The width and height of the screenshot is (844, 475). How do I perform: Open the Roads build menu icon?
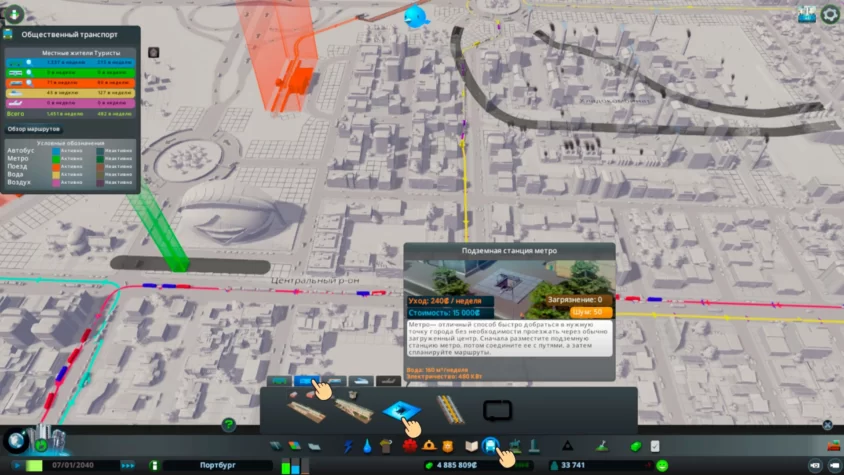[x=276, y=446]
